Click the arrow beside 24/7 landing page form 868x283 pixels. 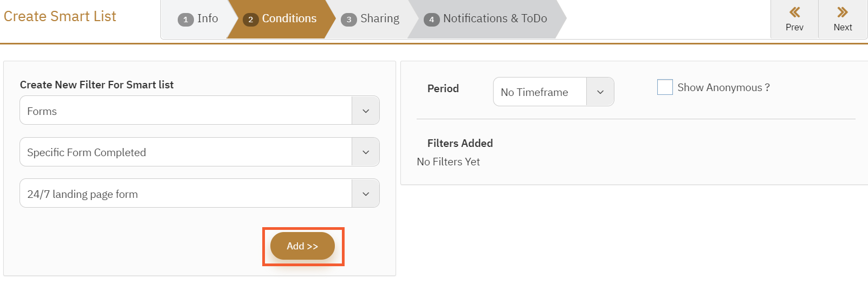point(366,194)
